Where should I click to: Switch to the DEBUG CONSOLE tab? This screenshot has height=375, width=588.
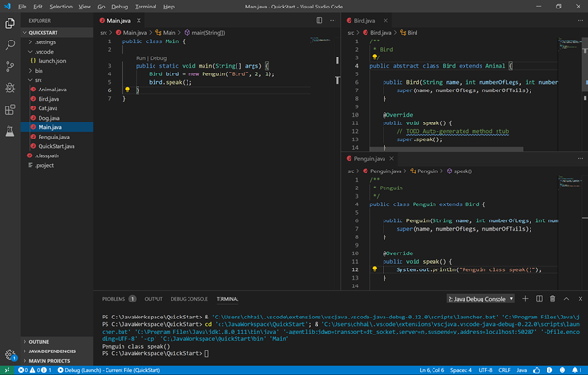click(x=189, y=299)
